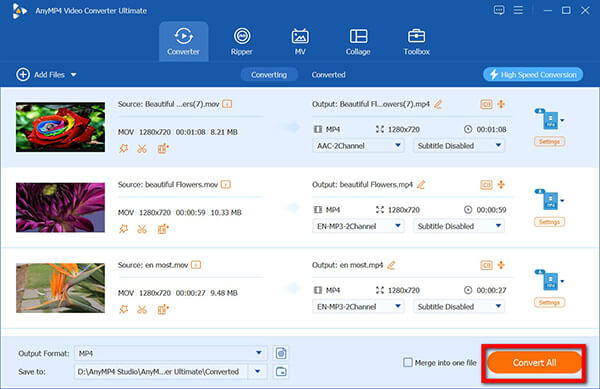600x389 pixels.
Task: Rename output beautiful Flowers.mp4 with pencil icon
Action: (x=421, y=185)
